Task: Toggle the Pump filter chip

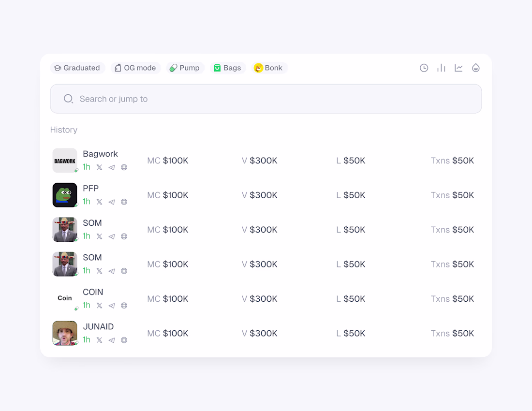Action: tap(185, 68)
